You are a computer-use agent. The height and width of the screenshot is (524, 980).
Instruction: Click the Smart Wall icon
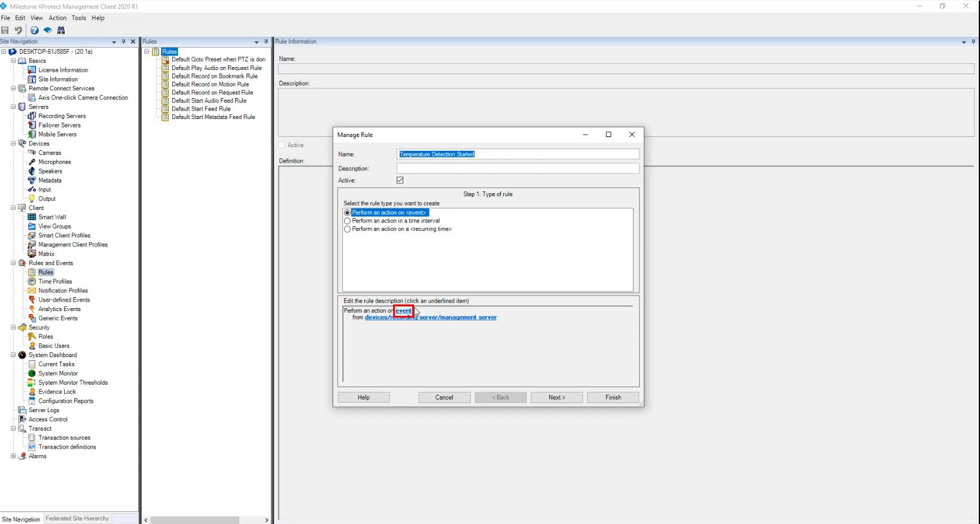coord(32,217)
